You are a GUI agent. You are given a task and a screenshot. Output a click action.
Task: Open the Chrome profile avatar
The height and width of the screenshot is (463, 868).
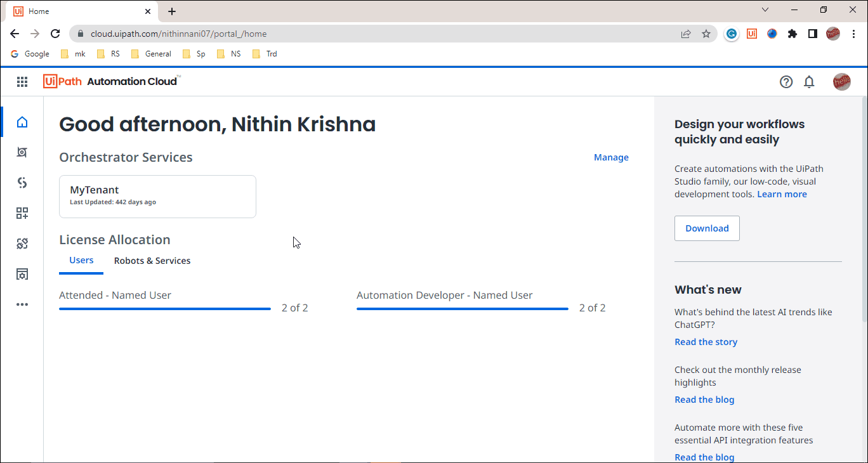pos(833,34)
